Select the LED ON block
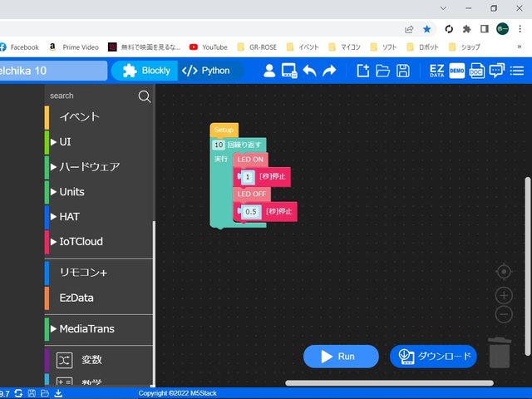 (x=250, y=160)
